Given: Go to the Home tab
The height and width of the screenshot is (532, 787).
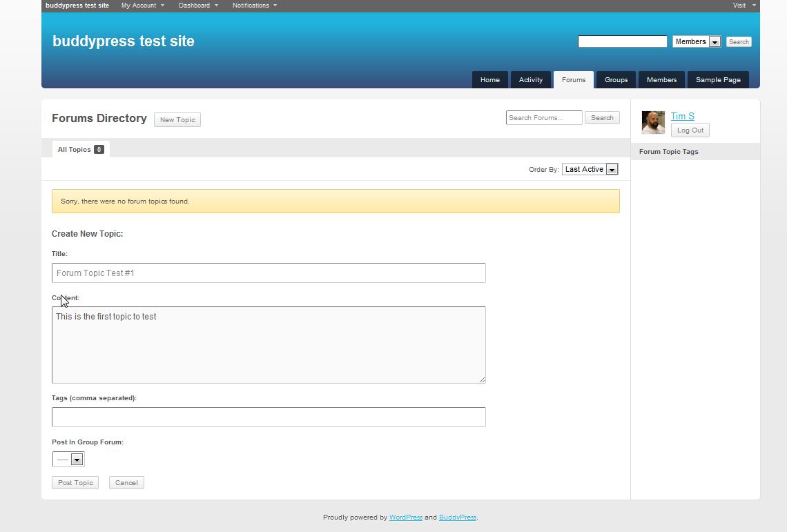Looking at the screenshot, I should [x=490, y=80].
